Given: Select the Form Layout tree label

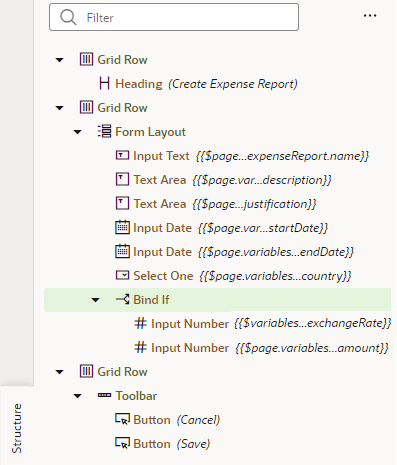Looking at the screenshot, I should coord(150,132).
